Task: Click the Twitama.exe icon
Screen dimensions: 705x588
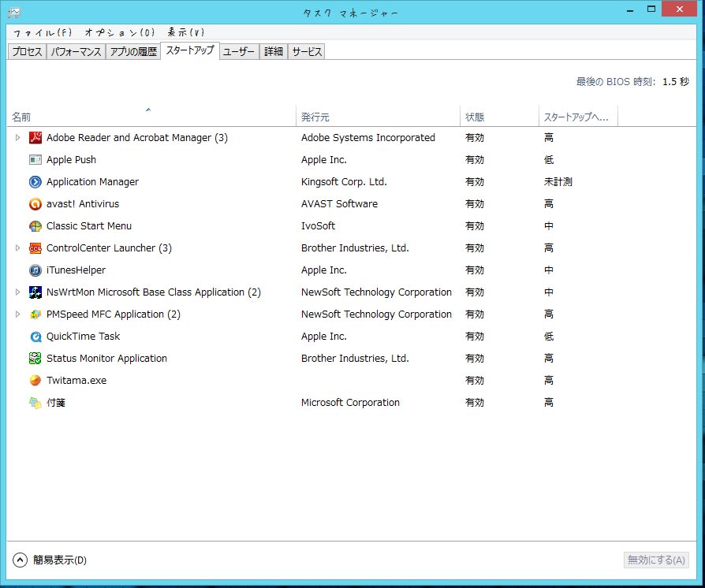Action: pos(35,380)
